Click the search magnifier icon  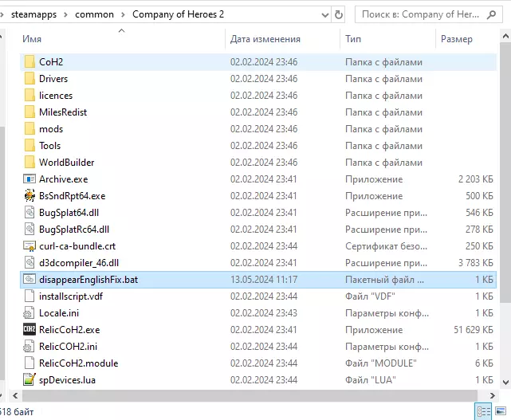coord(491,14)
